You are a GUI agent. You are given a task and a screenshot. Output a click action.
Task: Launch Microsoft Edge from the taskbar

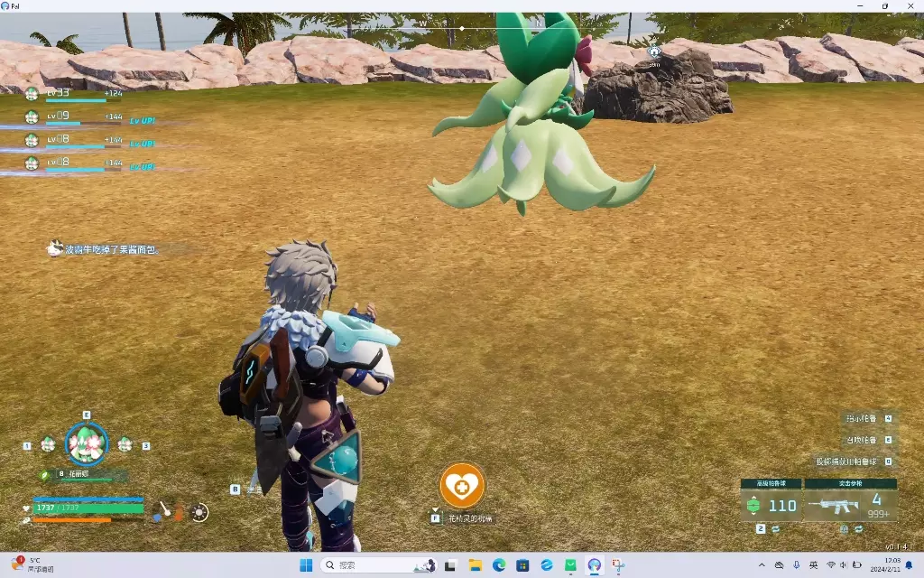[498, 565]
